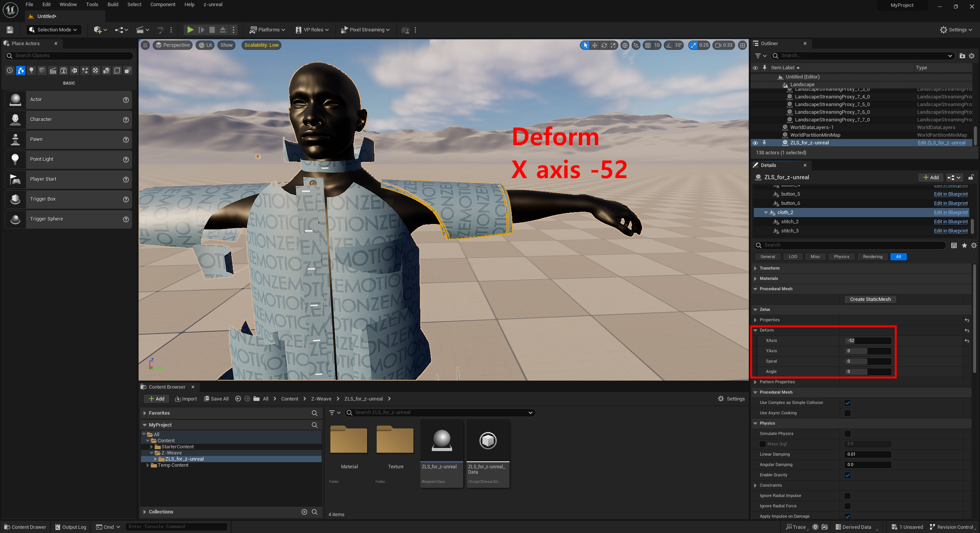
Task: Start Play in Editor with green play button
Action: coord(190,30)
